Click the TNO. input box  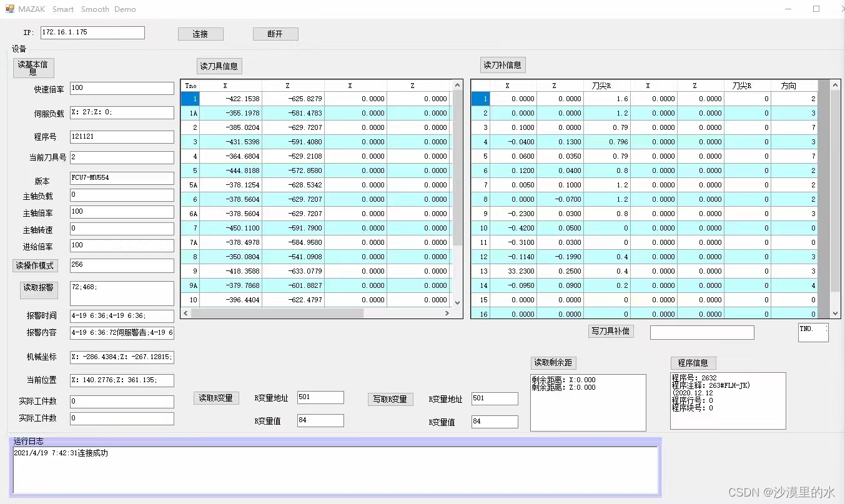[x=813, y=332]
